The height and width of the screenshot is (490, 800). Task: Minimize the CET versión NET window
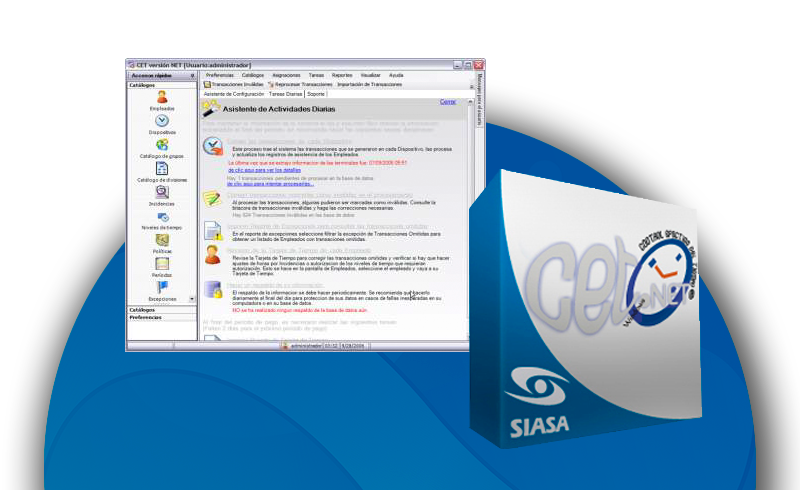coord(458,65)
